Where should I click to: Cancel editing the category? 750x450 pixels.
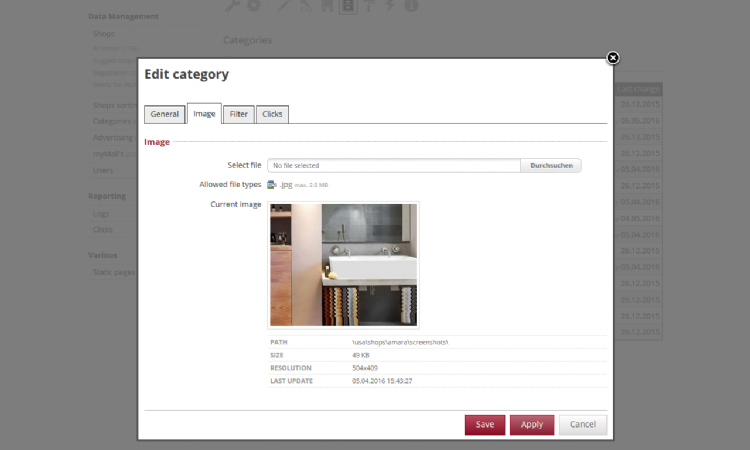point(582,424)
